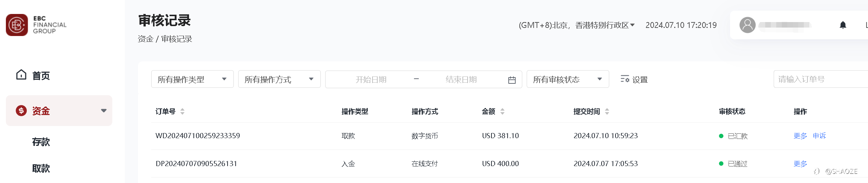Click the 设置 column settings icon

(625, 79)
